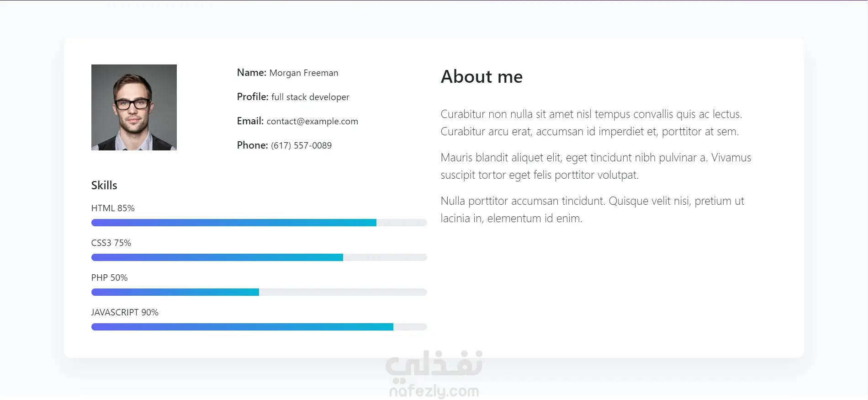Click the paragraph starting with Nulla porttitor
The width and height of the screenshot is (868, 400).
(593, 209)
